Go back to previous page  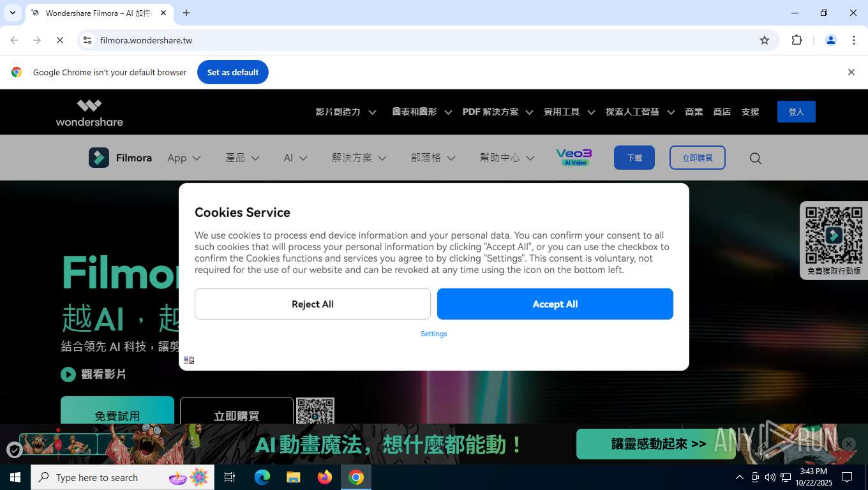[x=14, y=40]
